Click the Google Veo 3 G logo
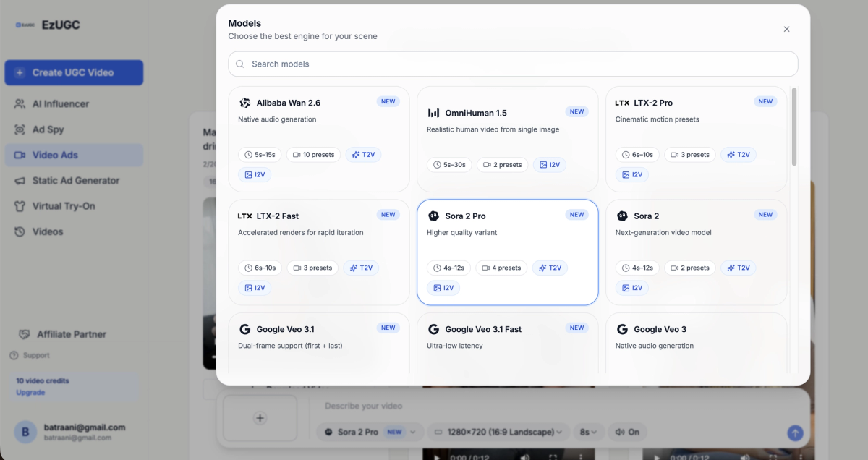This screenshot has width=868, height=460. pos(622,329)
